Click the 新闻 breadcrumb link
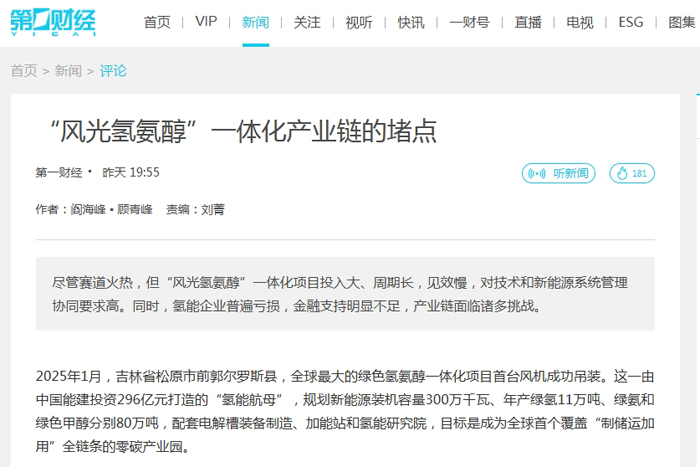The width and height of the screenshot is (700, 467). coord(68,71)
